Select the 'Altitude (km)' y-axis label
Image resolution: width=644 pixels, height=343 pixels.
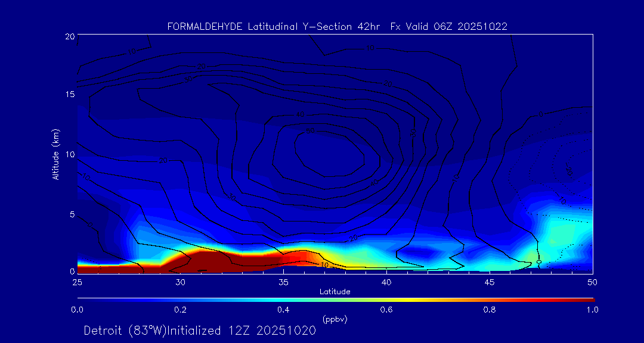[55, 154]
